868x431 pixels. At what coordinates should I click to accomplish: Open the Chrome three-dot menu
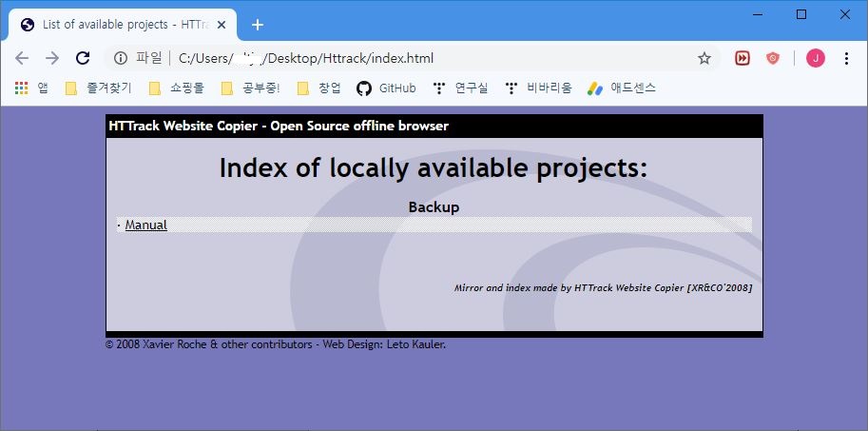(x=846, y=58)
